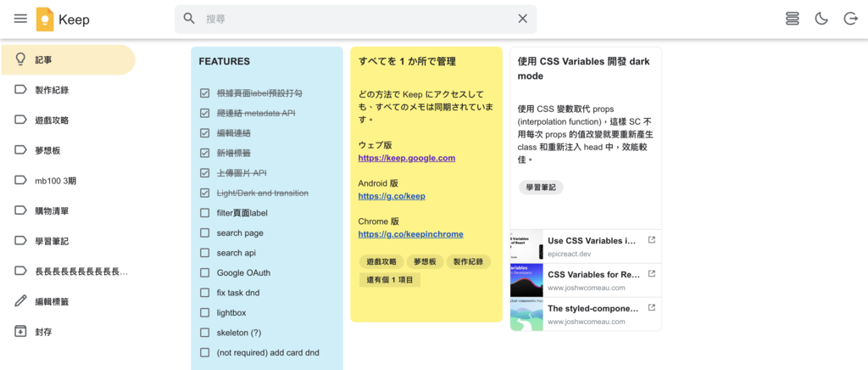The image size is (868, 370).
Task: Open CSS Variables for Re... thumbnail
Action: coord(526,280)
